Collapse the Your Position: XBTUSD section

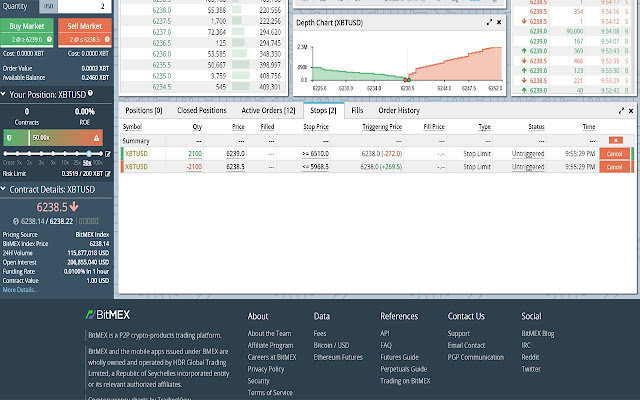[3, 94]
